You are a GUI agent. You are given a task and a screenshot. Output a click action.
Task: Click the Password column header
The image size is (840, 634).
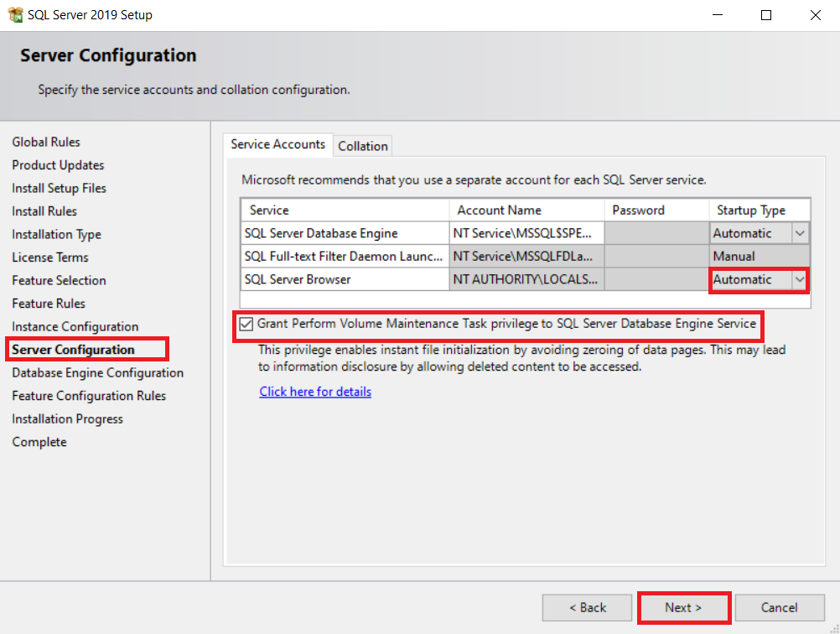tap(656, 210)
